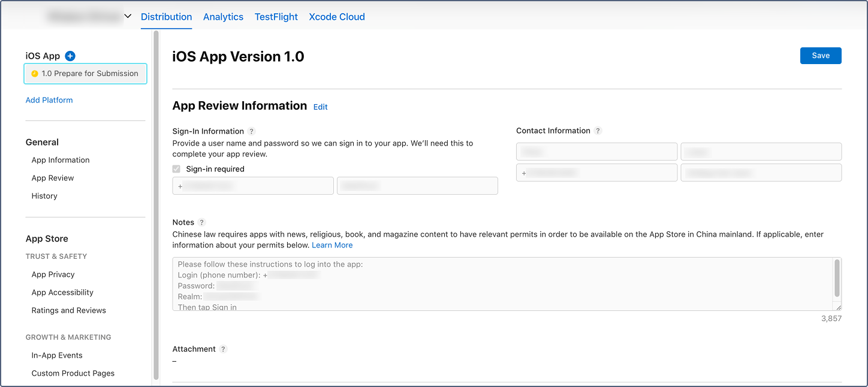868x387 pixels.
Task: Go to App Privacy page
Action: coord(53,274)
